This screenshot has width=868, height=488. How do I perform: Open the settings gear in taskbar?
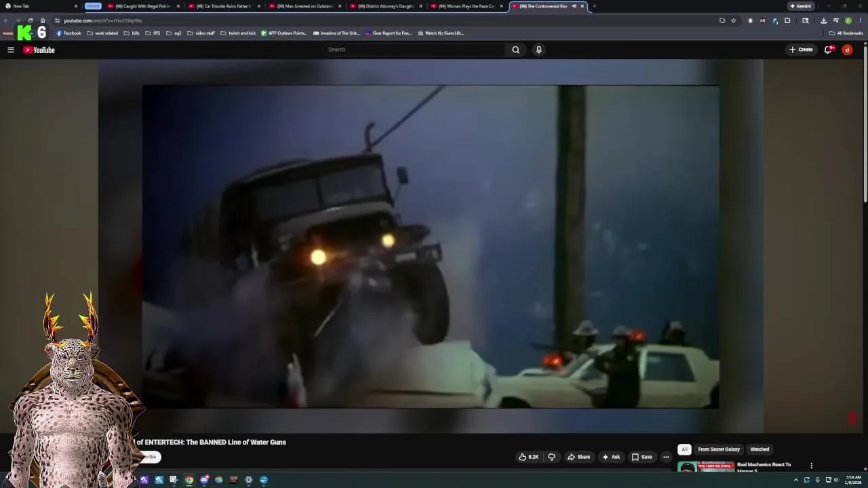pyautogui.click(x=249, y=480)
